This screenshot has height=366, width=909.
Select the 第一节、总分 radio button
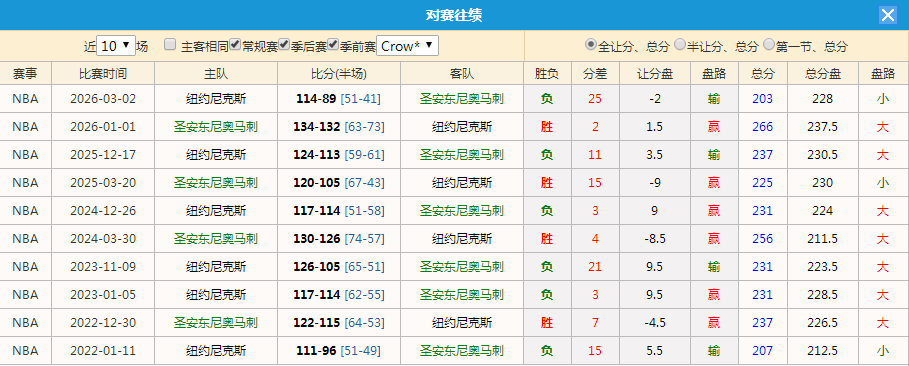(769, 45)
